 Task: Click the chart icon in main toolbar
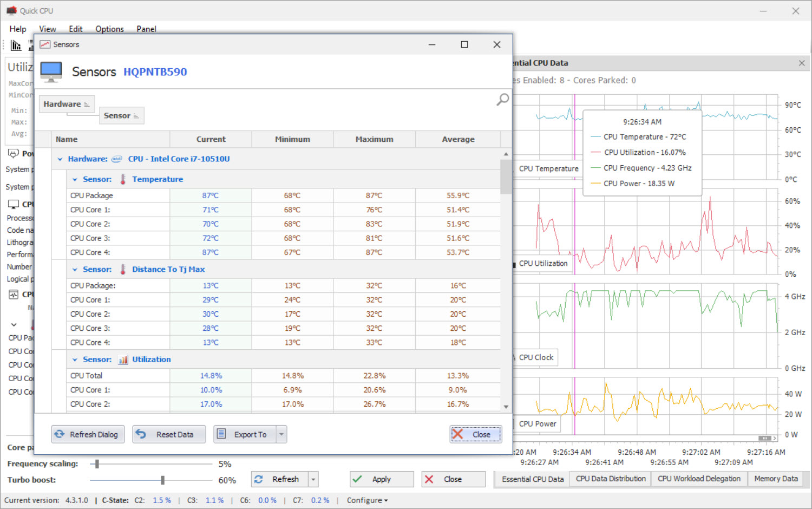click(x=16, y=45)
